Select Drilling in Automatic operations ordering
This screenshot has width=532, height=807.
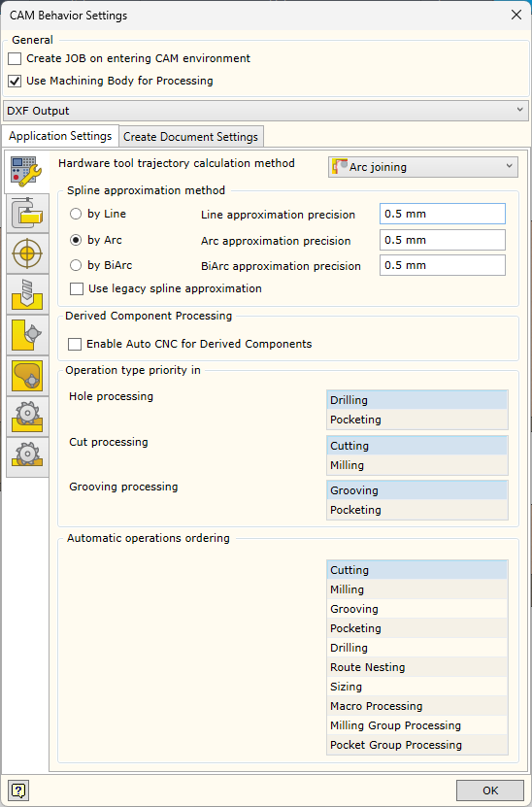click(x=417, y=648)
